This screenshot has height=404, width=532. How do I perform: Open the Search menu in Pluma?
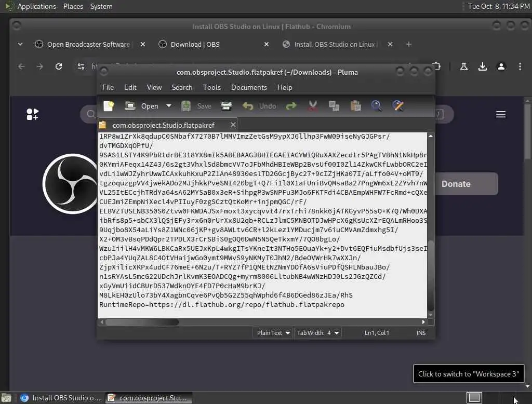click(182, 88)
